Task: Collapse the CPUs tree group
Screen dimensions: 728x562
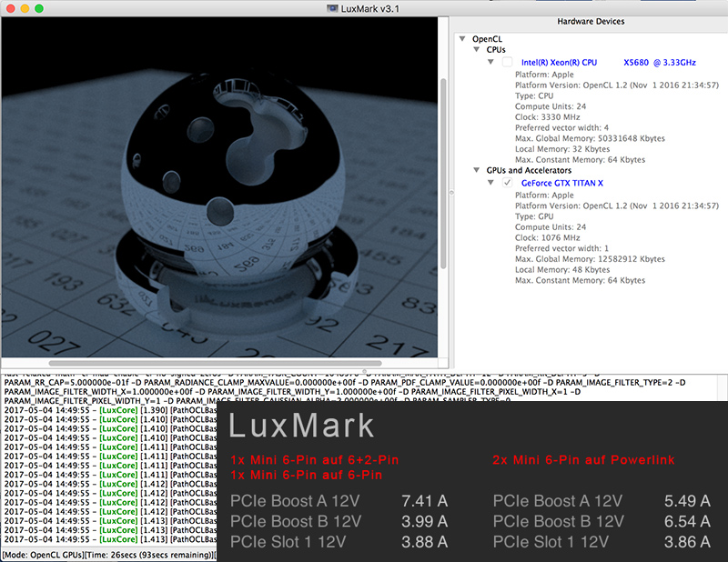Action: (476, 49)
